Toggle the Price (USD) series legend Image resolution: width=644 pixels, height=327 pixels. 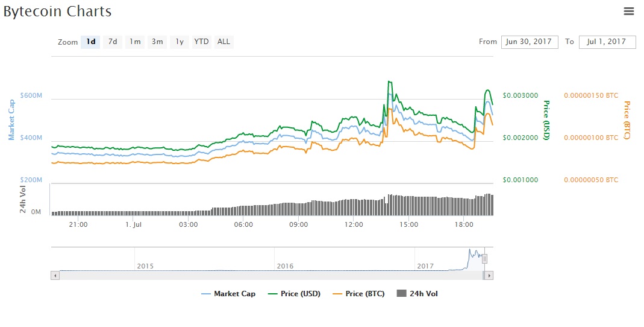pyautogui.click(x=294, y=294)
